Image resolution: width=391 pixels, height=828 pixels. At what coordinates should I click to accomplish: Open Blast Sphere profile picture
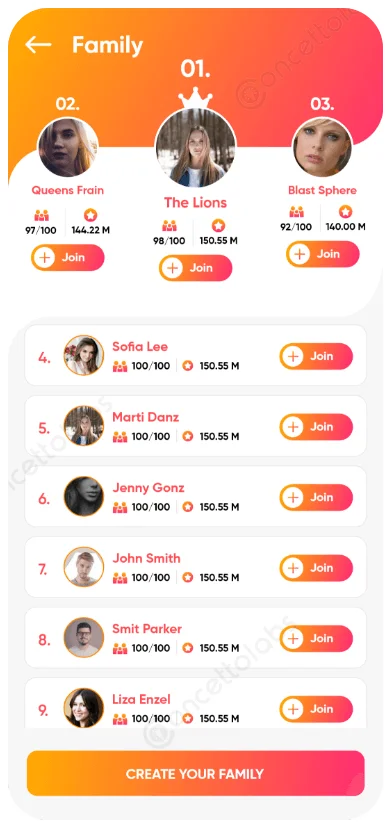(x=322, y=147)
